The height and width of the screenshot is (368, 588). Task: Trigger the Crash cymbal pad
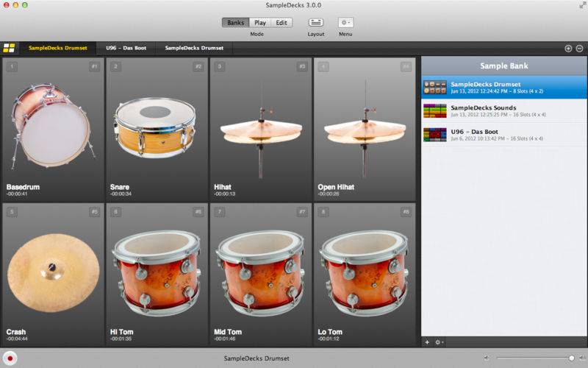[x=53, y=275]
